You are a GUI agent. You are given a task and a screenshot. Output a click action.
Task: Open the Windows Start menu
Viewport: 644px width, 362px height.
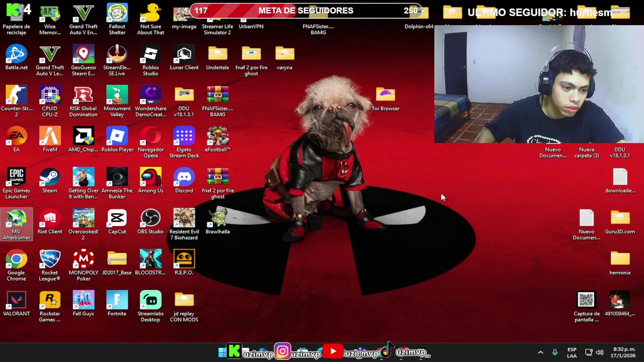(222, 352)
